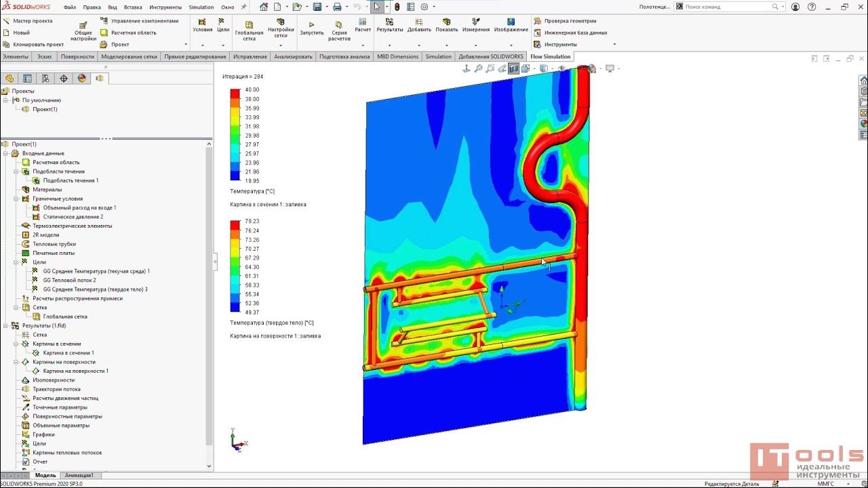Expand the Результаты dropdown arrow

point(389,45)
